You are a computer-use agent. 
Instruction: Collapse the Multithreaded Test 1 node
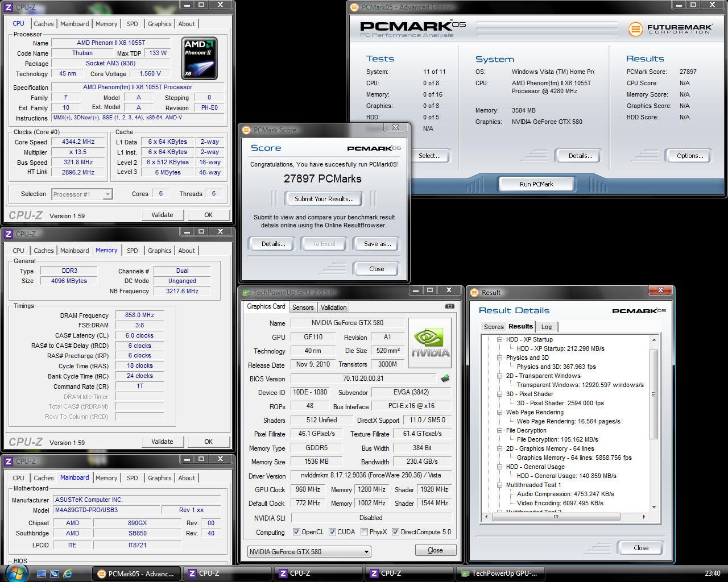coord(499,485)
